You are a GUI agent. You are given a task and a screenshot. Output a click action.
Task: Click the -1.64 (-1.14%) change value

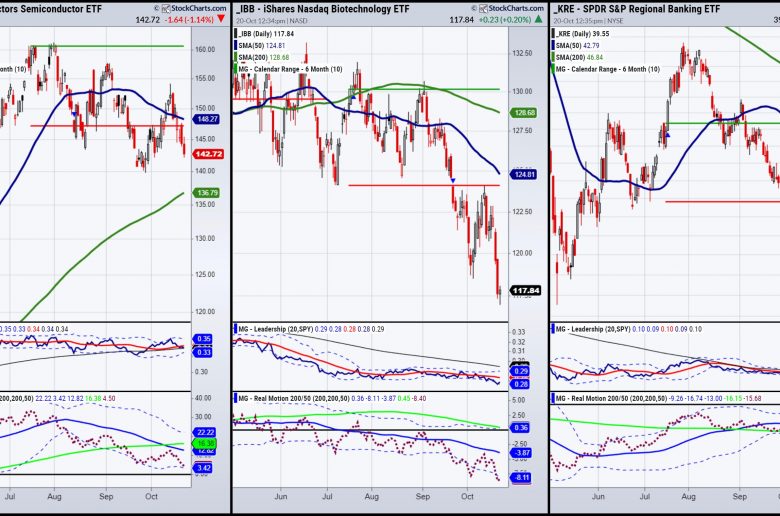pos(189,20)
